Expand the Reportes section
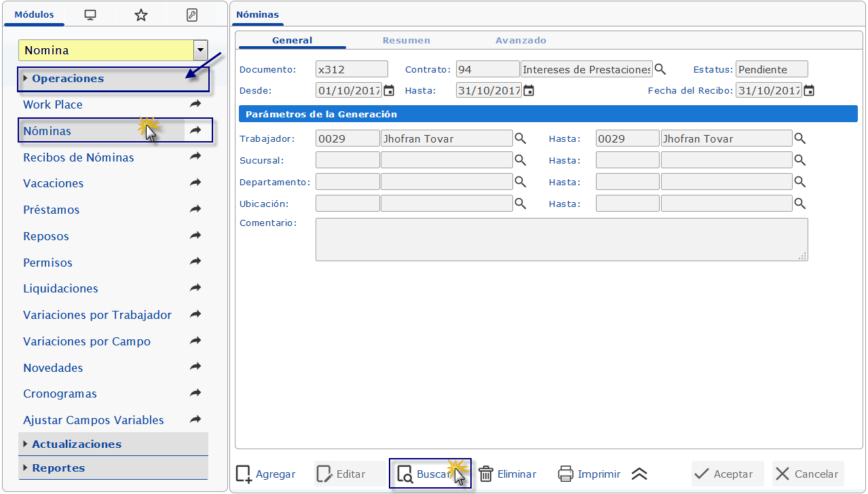The height and width of the screenshot is (494, 868). (x=58, y=468)
